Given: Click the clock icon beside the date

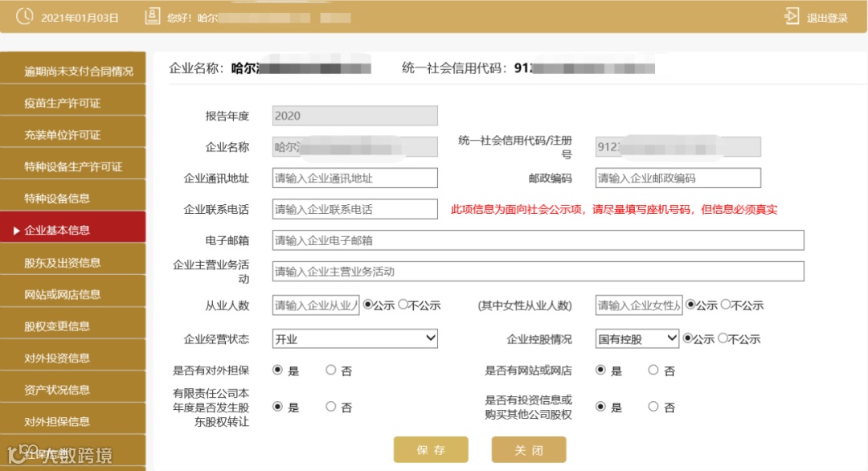Looking at the screenshot, I should click(24, 17).
